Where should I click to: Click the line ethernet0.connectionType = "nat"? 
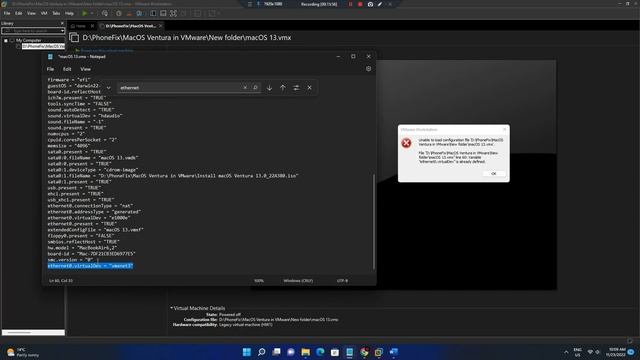click(90, 206)
